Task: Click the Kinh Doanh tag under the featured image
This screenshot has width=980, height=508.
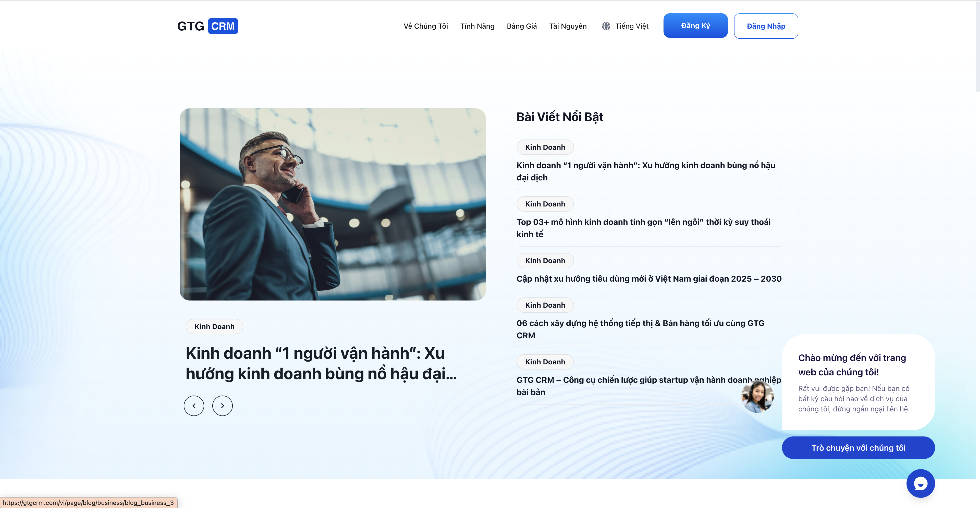Action: (214, 326)
